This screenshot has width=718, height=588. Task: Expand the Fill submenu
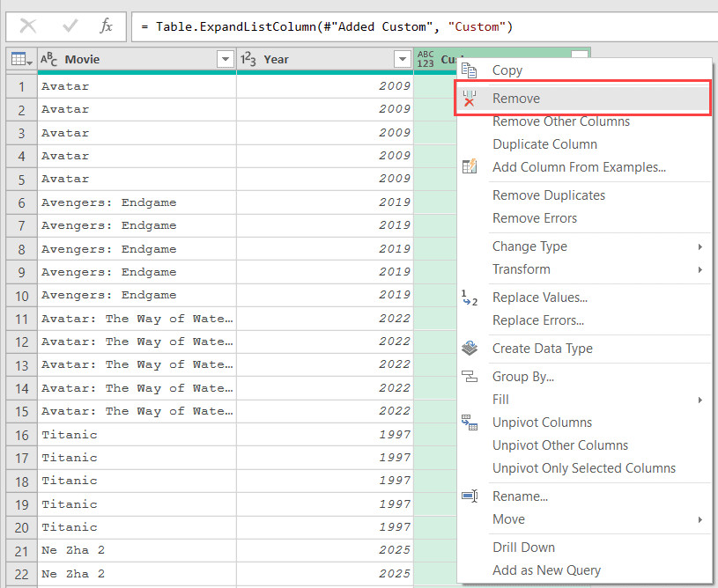coord(500,400)
